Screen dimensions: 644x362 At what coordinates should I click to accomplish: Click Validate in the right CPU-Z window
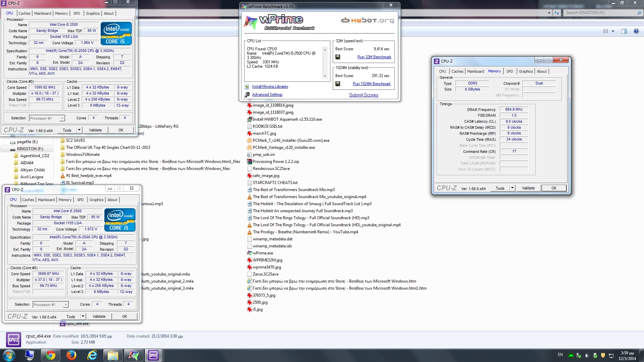tap(528, 188)
